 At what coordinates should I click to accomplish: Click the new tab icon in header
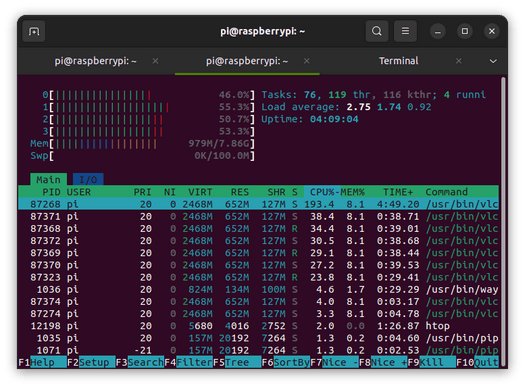pyautogui.click(x=34, y=31)
